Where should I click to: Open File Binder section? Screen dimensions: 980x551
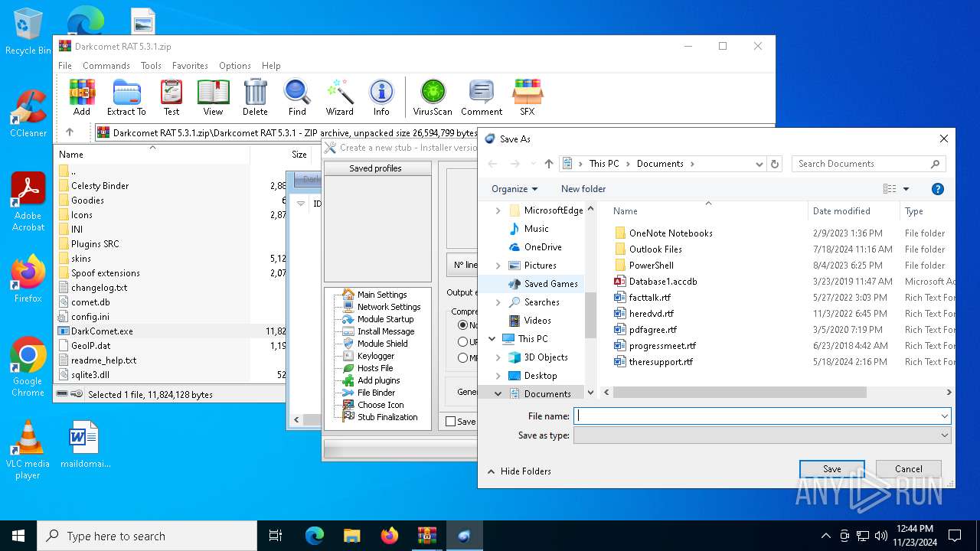(376, 393)
